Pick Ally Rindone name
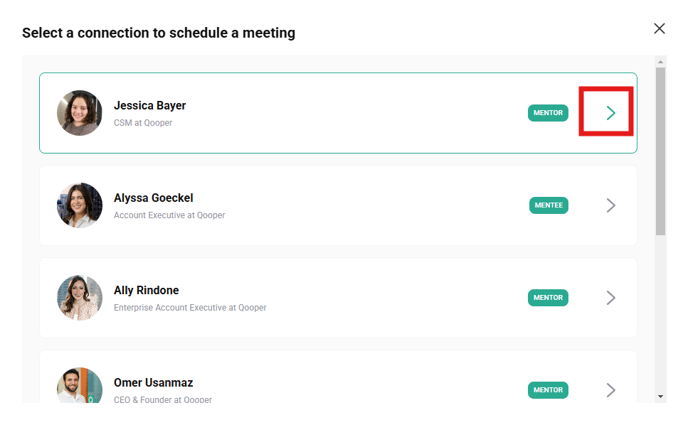Viewport: 688px width, 425px height. coord(146,291)
